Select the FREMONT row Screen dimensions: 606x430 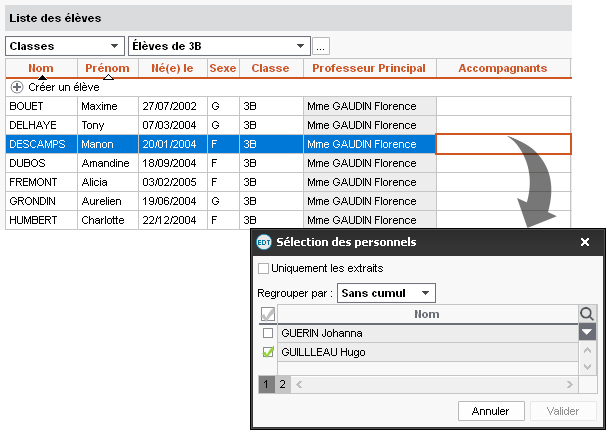pyautogui.click(x=288, y=182)
